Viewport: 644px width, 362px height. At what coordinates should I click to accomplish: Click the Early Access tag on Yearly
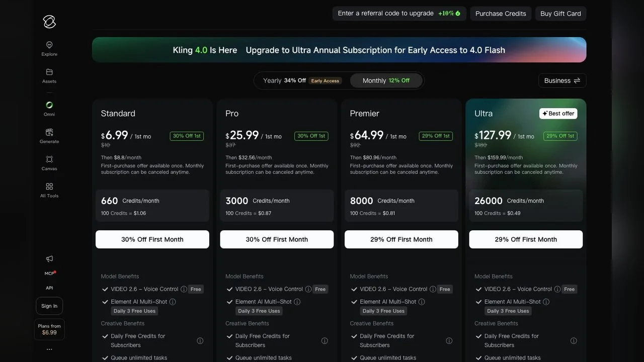tap(325, 80)
